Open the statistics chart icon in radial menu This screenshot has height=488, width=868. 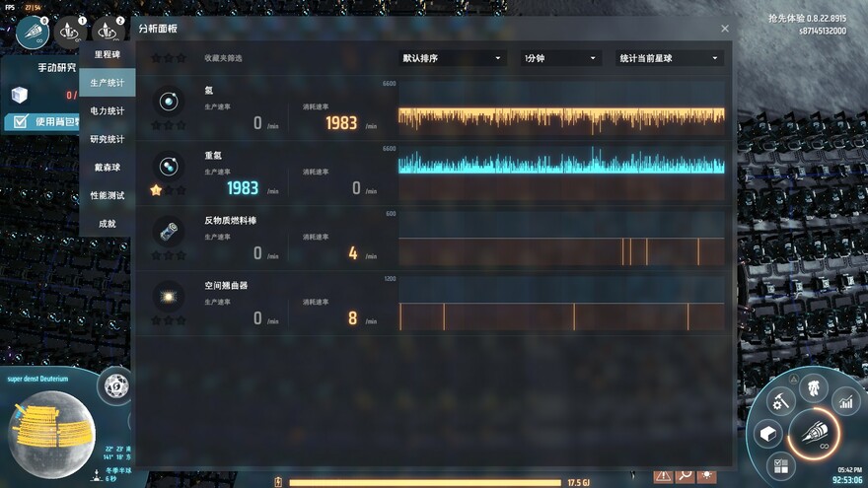click(x=845, y=400)
